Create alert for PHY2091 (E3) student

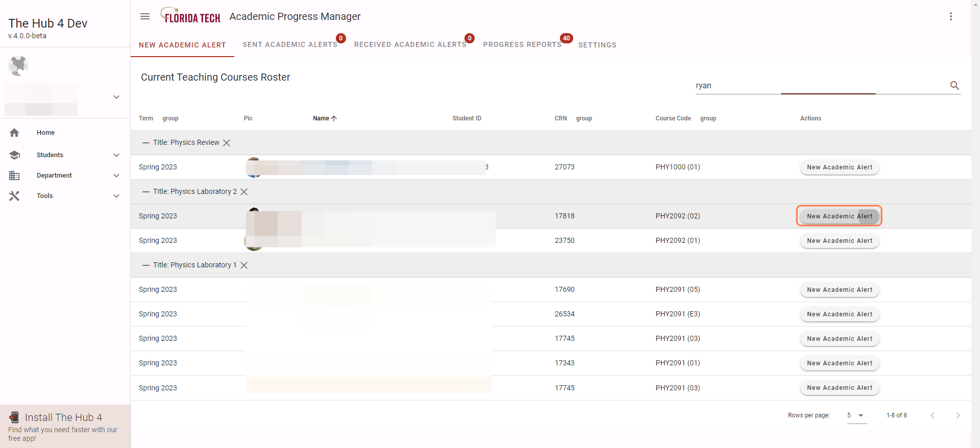(840, 314)
